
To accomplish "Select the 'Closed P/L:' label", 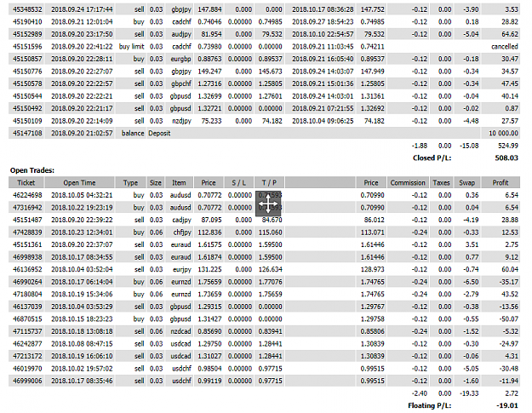I will point(432,158).
